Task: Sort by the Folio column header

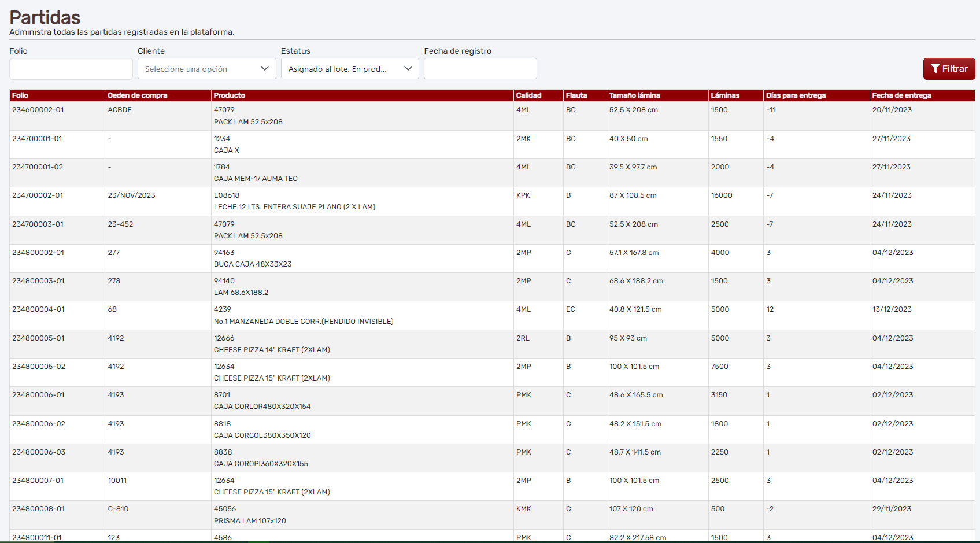Action: 20,95
